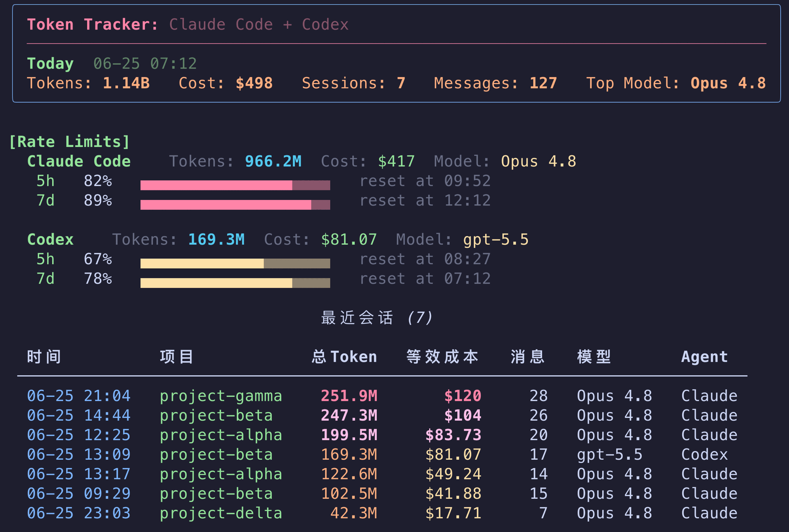Select the "$41.88" session cost
This screenshot has width=789, height=532.
453,493
